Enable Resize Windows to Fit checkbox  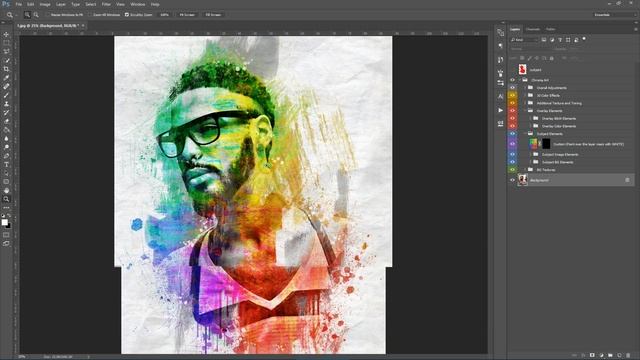click(48, 15)
